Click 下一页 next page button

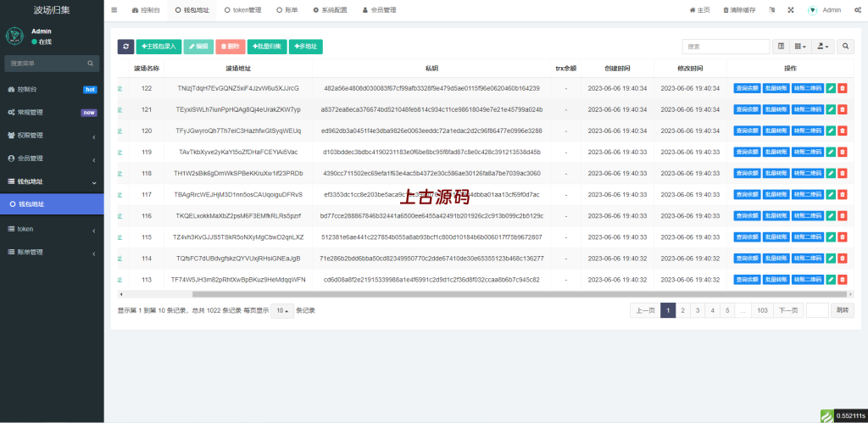pyautogui.click(x=788, y=310)
